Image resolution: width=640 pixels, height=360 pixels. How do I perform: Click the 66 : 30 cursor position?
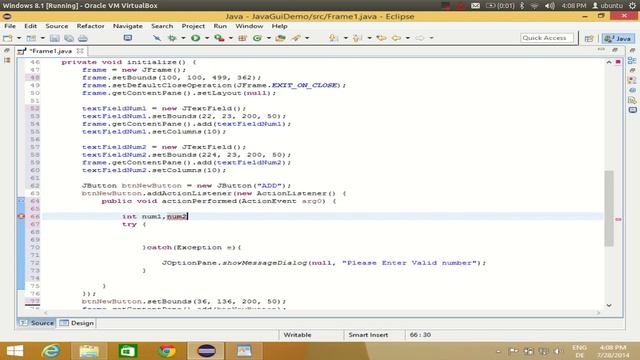(x=420, y=335)
